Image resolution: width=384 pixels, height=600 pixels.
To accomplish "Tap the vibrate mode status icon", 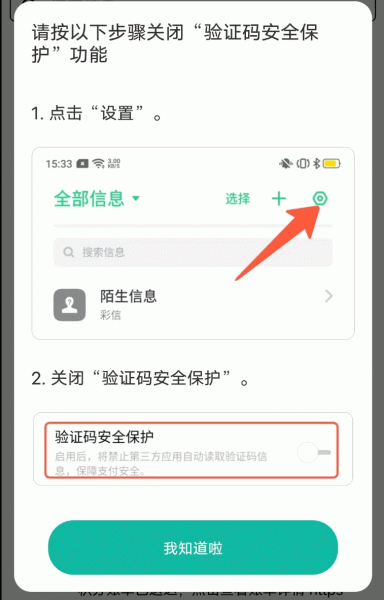I will (303, 164).
